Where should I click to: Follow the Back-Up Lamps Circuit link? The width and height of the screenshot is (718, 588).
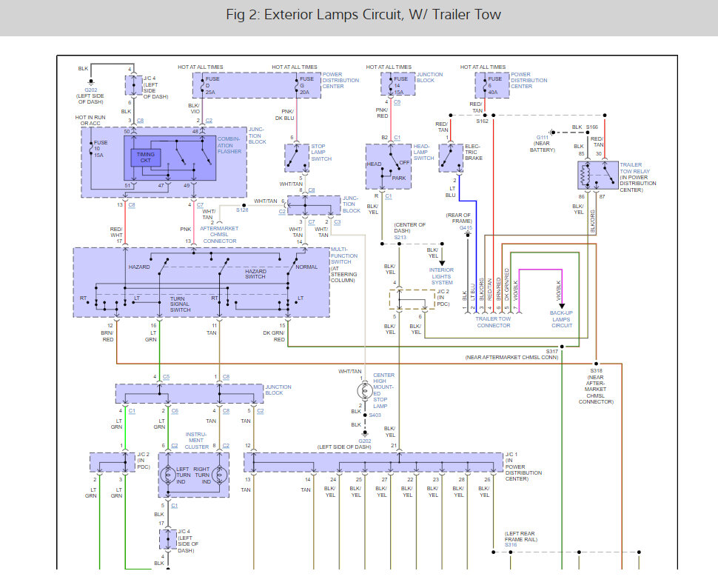[x=561, y=319]
